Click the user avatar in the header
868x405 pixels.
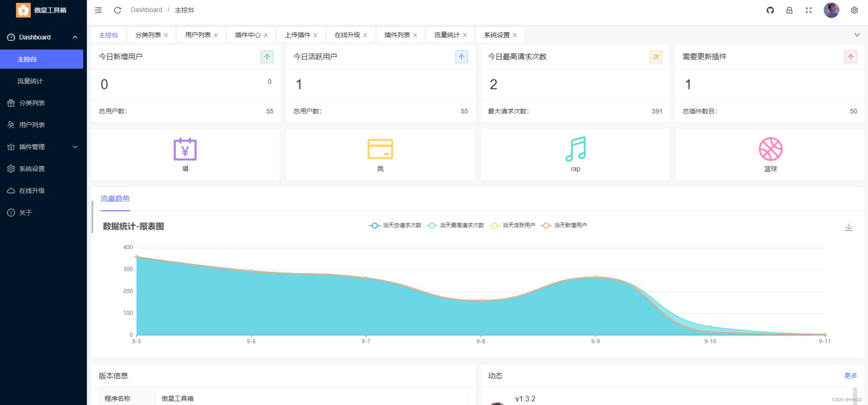coord(831,10)
